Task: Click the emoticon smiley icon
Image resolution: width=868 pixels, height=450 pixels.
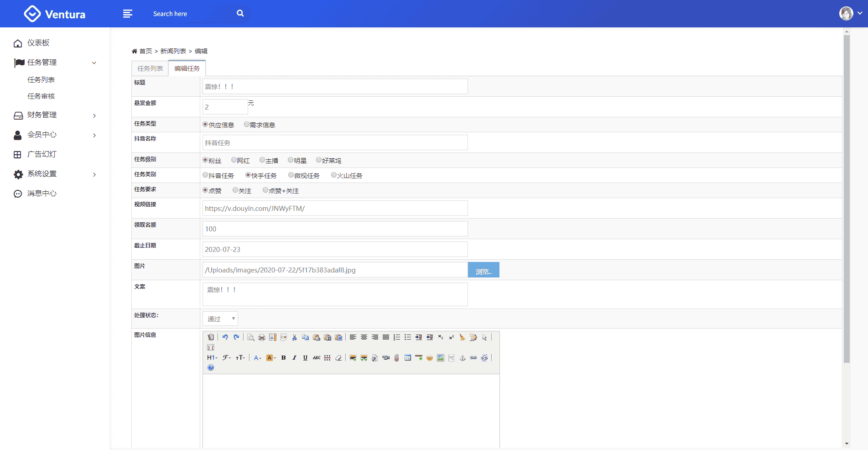Action: pyautogui.click(x=430, y=358)
